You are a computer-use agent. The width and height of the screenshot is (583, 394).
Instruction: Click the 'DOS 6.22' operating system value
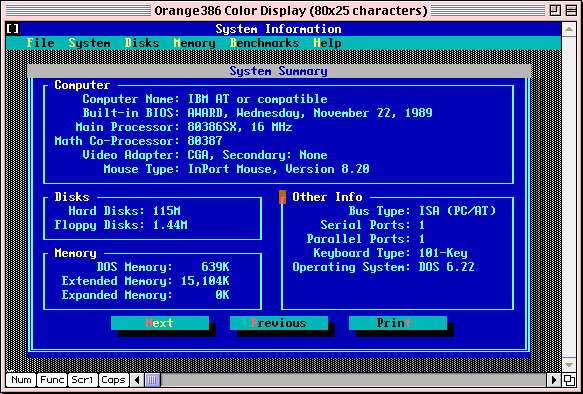(x=447, y=267)
